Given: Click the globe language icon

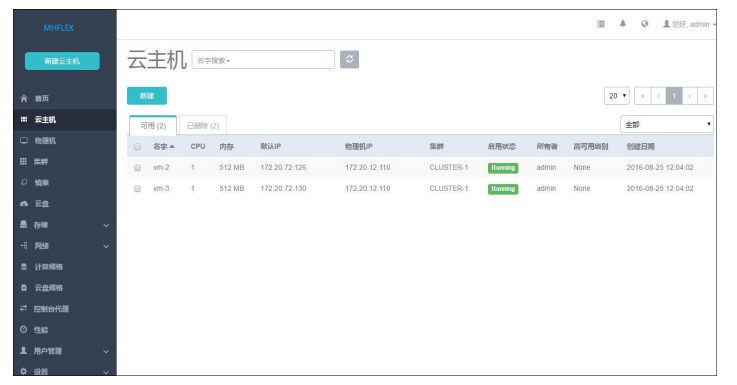Looking at the screenshot, I should [644, 24].
